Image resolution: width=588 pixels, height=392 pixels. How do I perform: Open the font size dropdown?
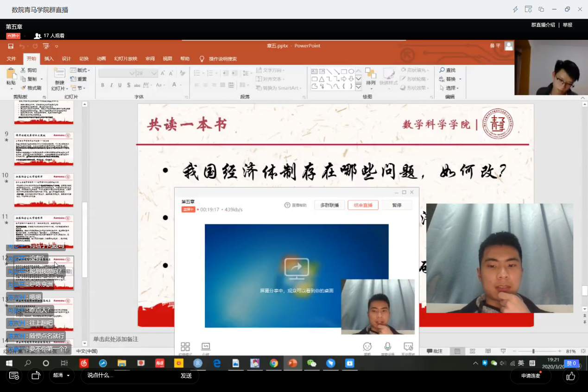(x=154, y=73)
